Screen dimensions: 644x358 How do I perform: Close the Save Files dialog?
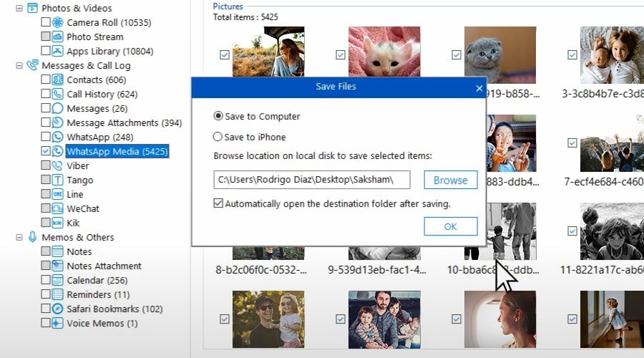click(x=479, y=88)
